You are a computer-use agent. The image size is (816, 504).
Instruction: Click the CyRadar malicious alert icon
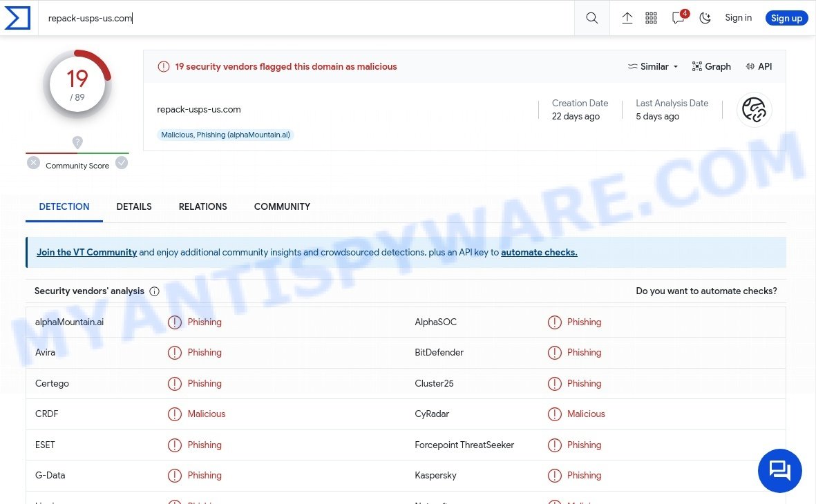pyautogui.click(x=555, y=414)
